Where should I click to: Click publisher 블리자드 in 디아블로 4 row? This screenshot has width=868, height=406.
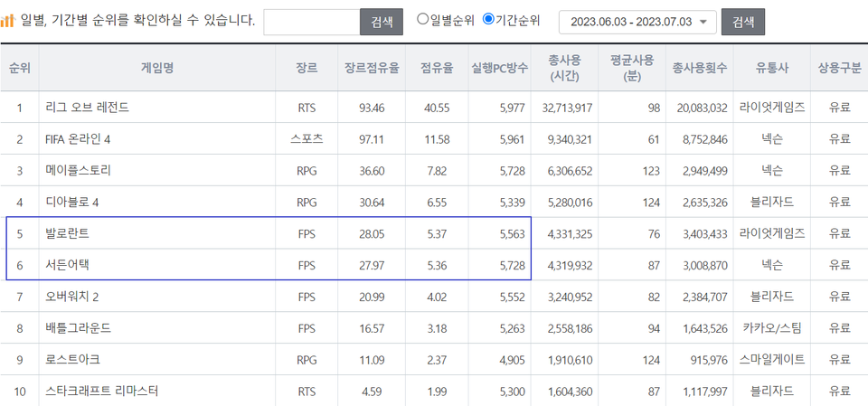[x=771, y=203]
